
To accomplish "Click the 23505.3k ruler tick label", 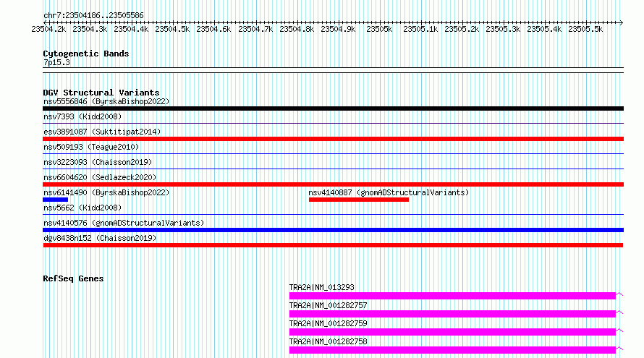I will coord(503,30).
